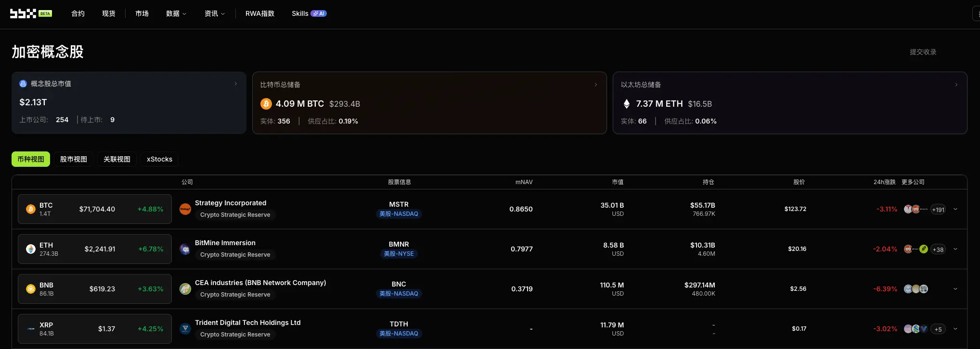Screen dimensions: 980x349
Task: Click the Strategy Incorporated company logo
Action: (x=185, y=209)
